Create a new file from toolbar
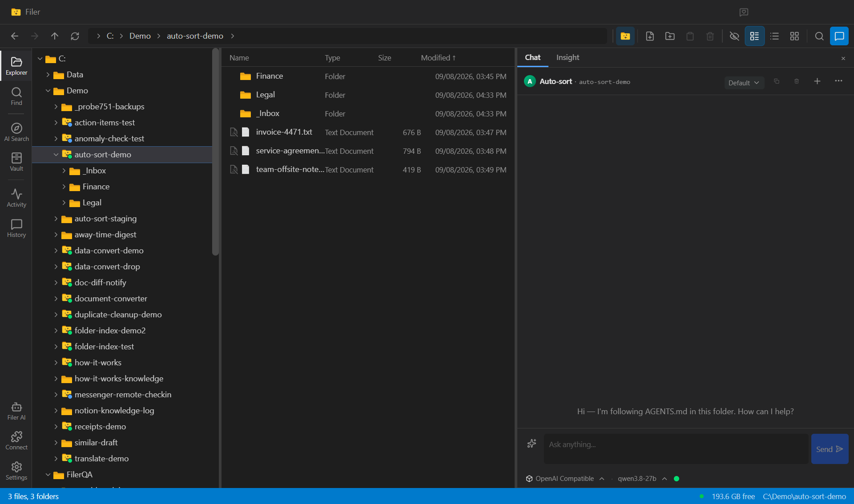This screenshot has height=504, width=854. 650,36
